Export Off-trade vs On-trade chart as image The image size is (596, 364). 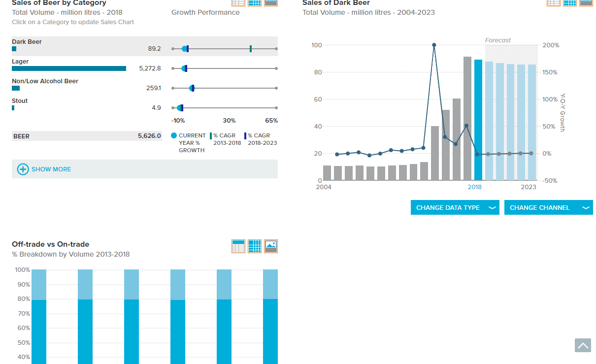(271, 246)
